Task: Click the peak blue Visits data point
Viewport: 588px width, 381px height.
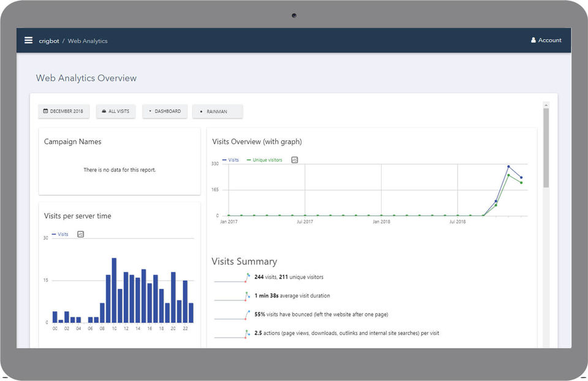Action: point(508,166)
